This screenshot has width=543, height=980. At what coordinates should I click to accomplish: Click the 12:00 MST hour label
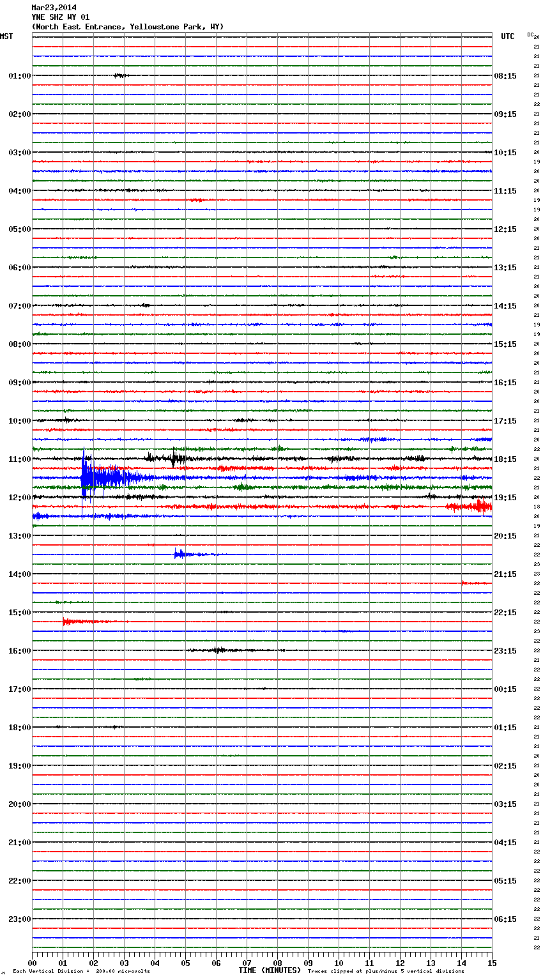(x=19, y=498)
